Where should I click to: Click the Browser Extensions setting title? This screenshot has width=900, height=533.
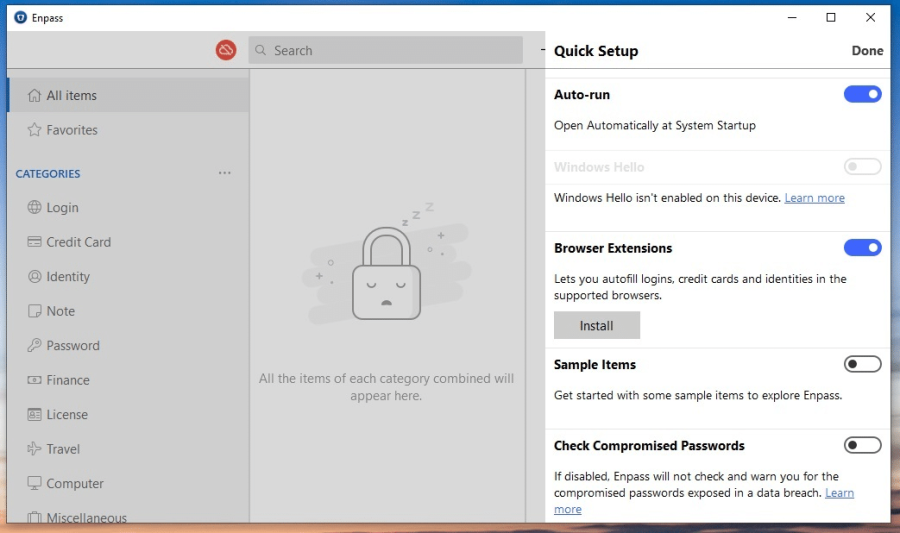(612, 248)
